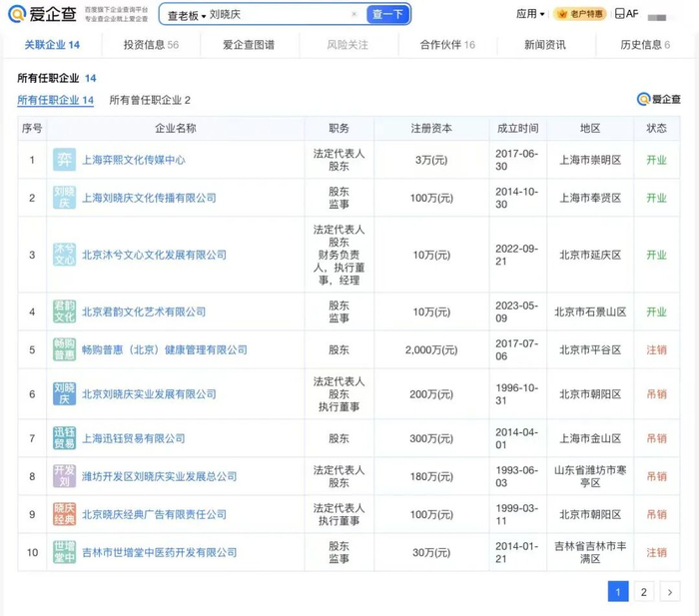Screen dimensions: 699x616
Task: Click the 畅购普惠 company logo icon
Action: (x=64, y=349)
